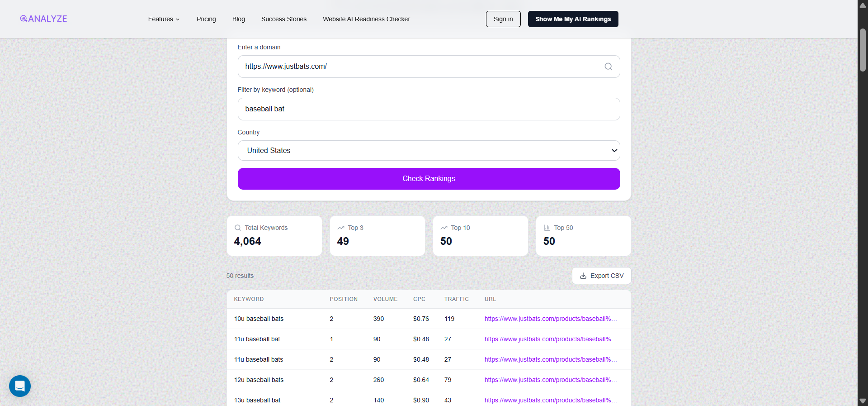Click the TRAFFIC column header
This screenshot has height=406, width=868.
(457, 299)
